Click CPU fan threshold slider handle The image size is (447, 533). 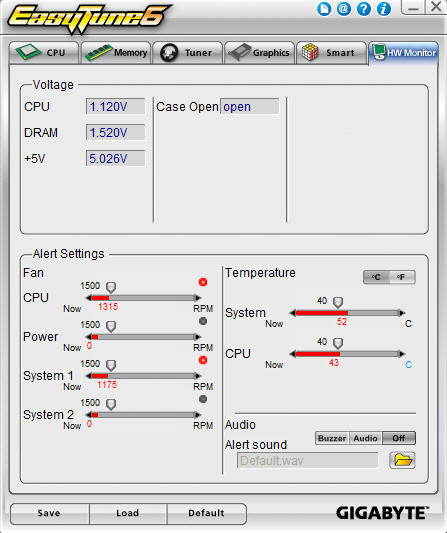point(111,288)
